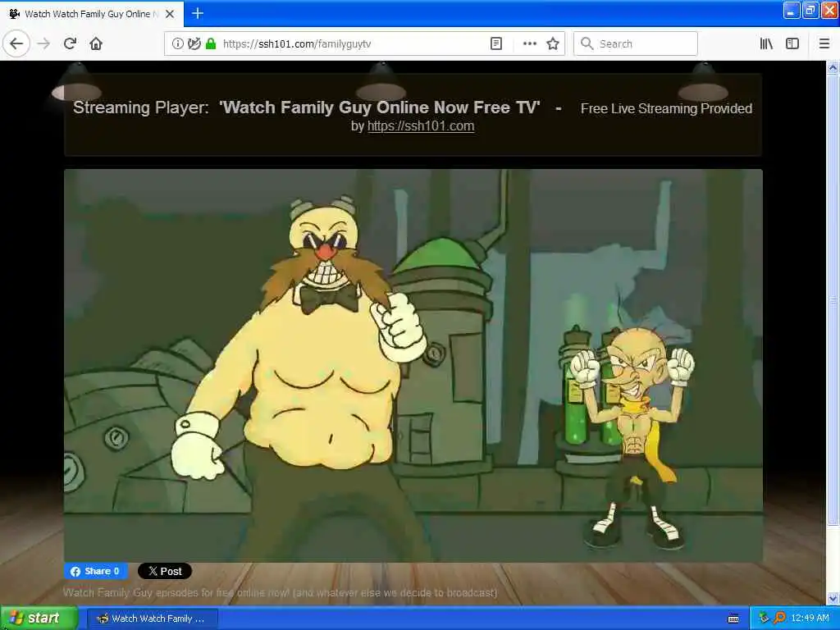Click the 12:49 AM clock
840x630 pixels.
pyautogui.click(x=810, y=618)
